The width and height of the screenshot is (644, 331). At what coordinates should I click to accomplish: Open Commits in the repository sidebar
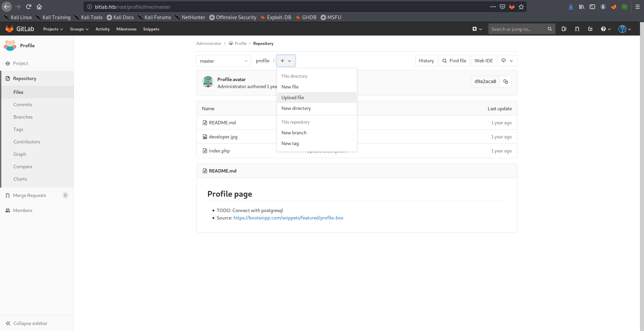click(x=23, y=105)
